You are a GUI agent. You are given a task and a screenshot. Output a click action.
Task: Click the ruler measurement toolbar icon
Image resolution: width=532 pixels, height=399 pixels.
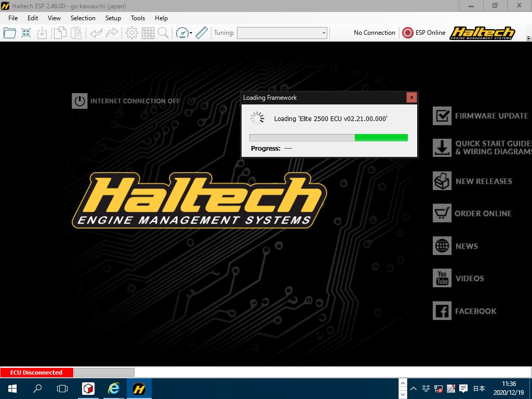coord(202,33)
